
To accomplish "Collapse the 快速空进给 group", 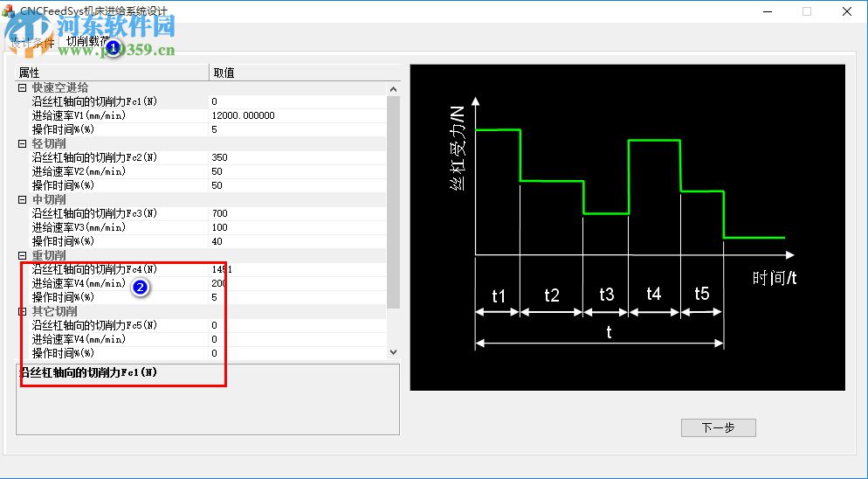I will coord(22,87).
